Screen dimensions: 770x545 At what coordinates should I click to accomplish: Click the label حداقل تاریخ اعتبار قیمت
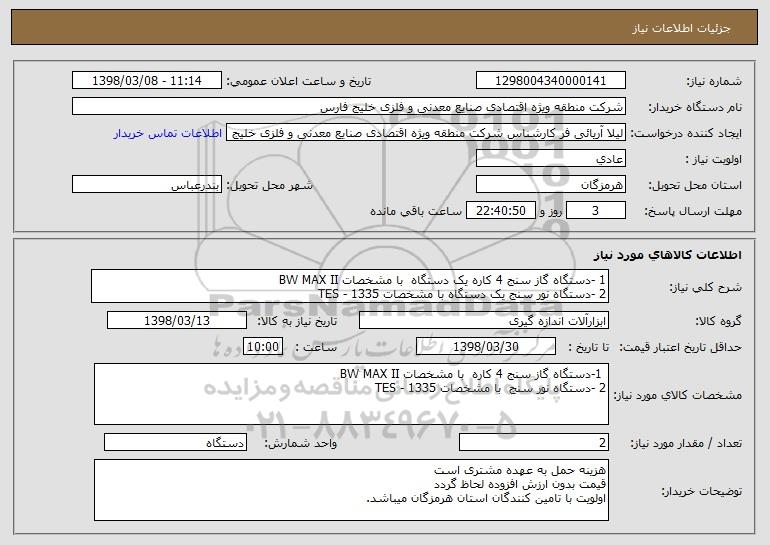tap(680, 347)
